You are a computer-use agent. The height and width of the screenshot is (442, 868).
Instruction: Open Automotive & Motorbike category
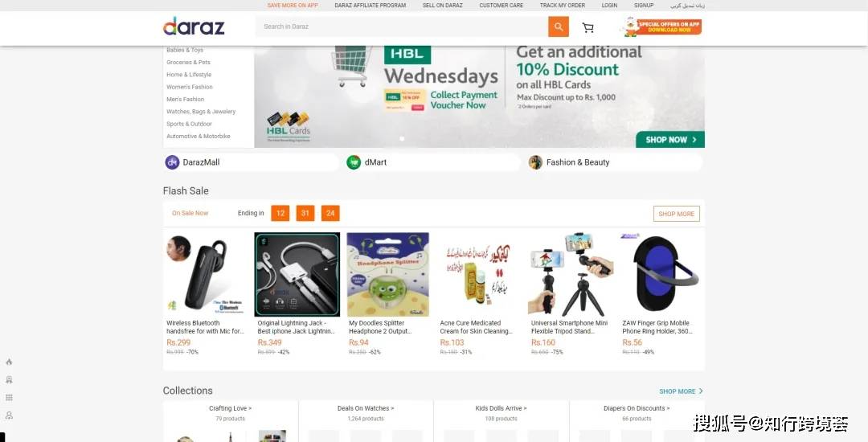(x=199, y=136)
